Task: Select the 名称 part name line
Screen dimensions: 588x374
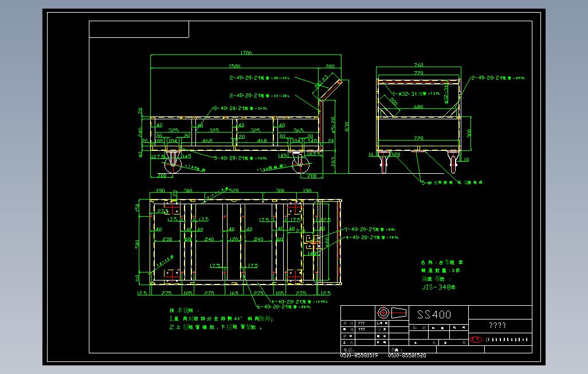Action: coord(442,263)
